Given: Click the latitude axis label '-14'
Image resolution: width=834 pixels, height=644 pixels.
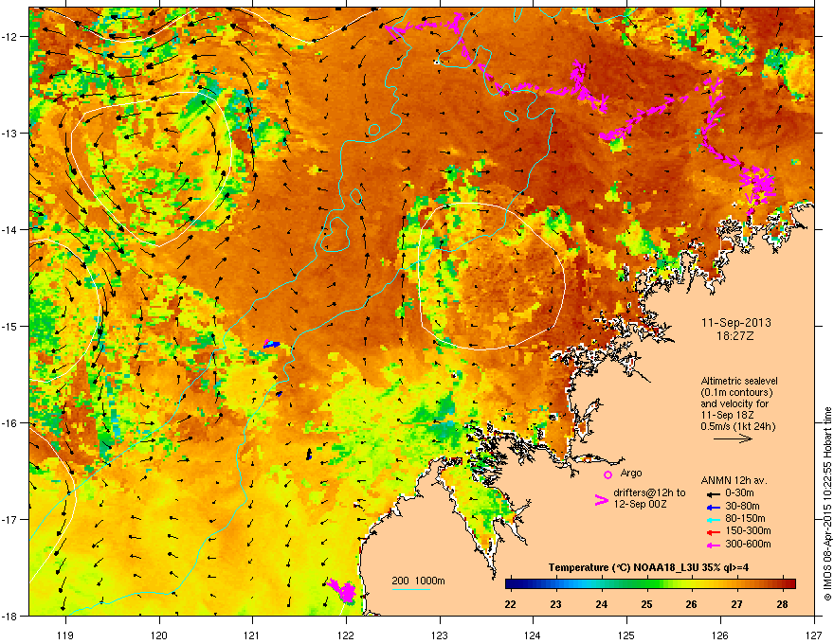Looking at the screenshot, I should point(9,229).
